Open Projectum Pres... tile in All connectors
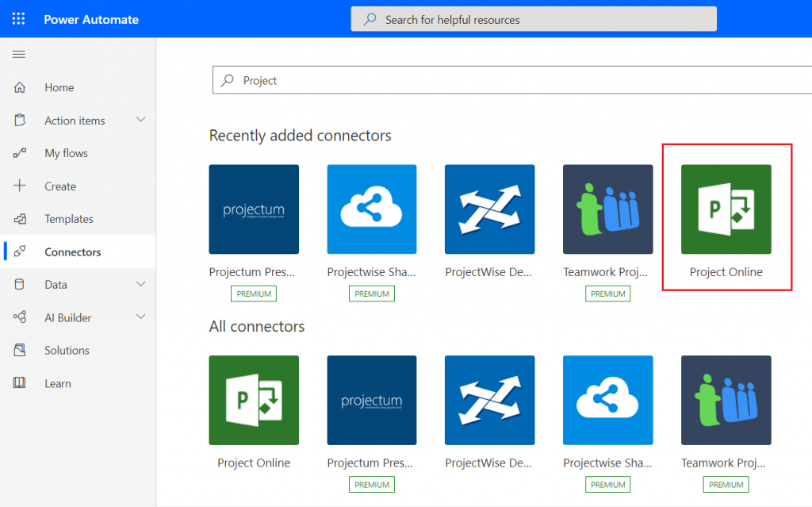 (372, 400)
